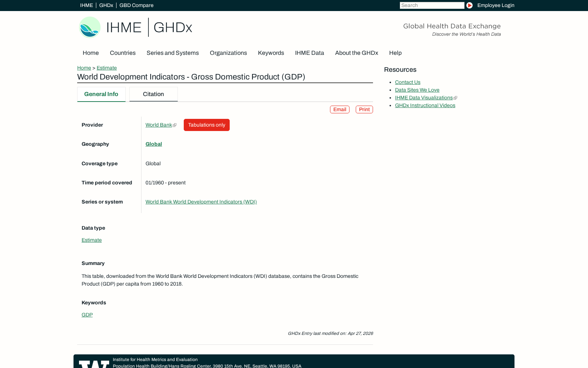The width and height of the screenshot is (588, 368).
Task: Click the Tabulations only red badge
Action: pyautogui.click(x=207, y=125)
